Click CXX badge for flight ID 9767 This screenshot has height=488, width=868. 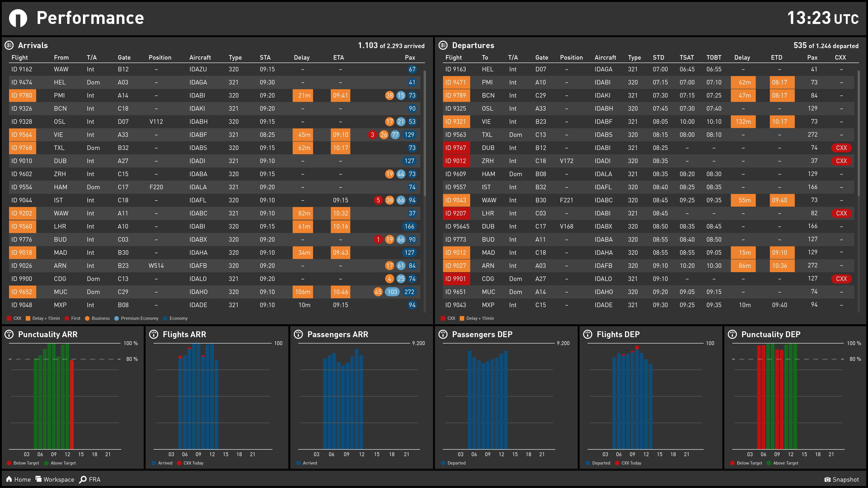841,148
